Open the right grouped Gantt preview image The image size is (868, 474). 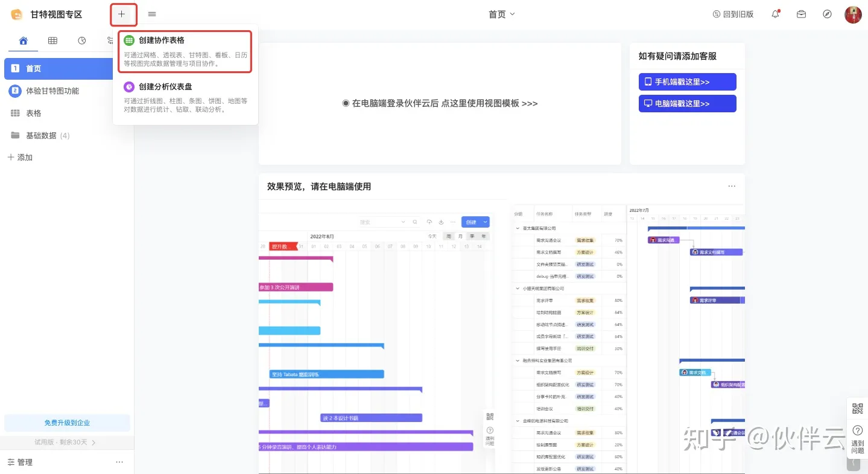628,339
